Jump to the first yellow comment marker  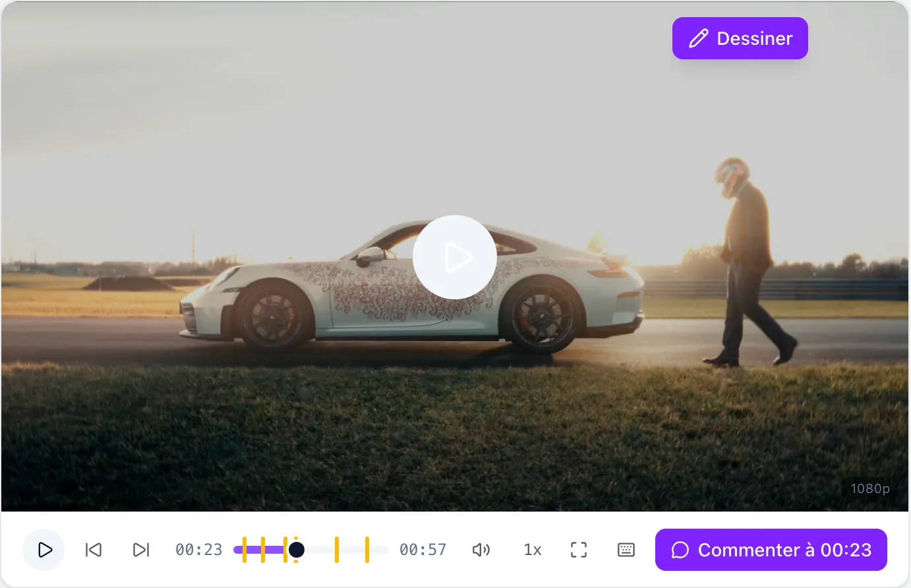click(245, 550)
